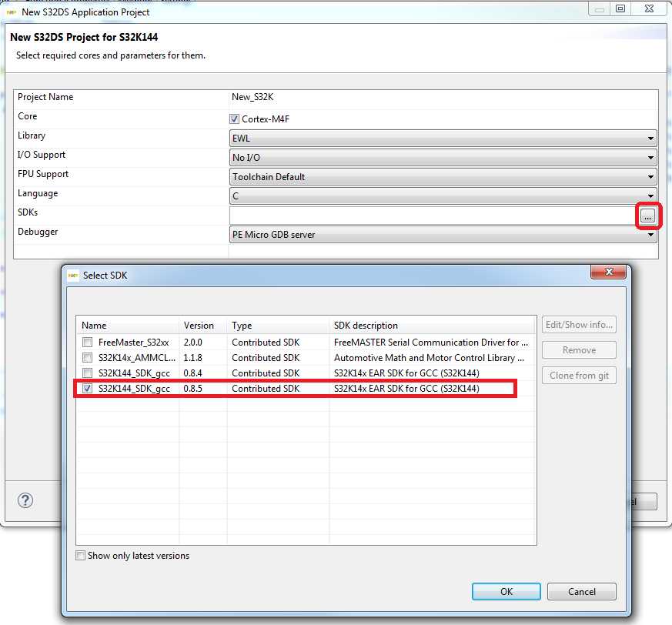Select version 2.0.0 cell
672x625 pixels.
pyautogui.click(x=193, y=343)
